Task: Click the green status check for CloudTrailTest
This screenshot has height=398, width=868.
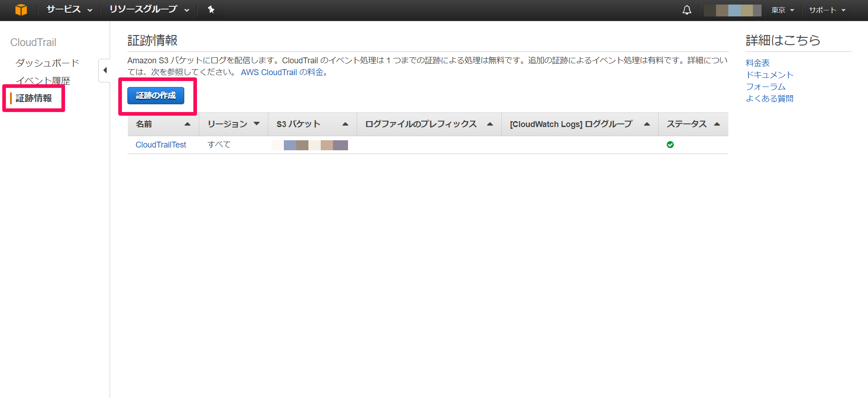Action: (670, 145)
